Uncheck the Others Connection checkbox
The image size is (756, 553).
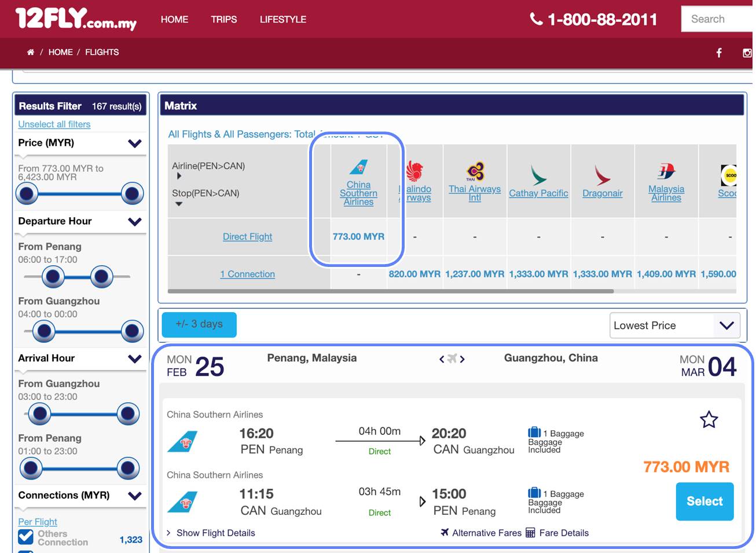pos(26,537)
